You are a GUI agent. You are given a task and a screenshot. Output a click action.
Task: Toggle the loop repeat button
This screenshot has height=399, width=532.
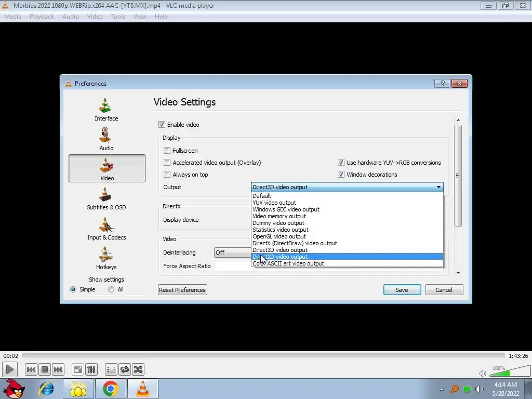tap(125, 369)
